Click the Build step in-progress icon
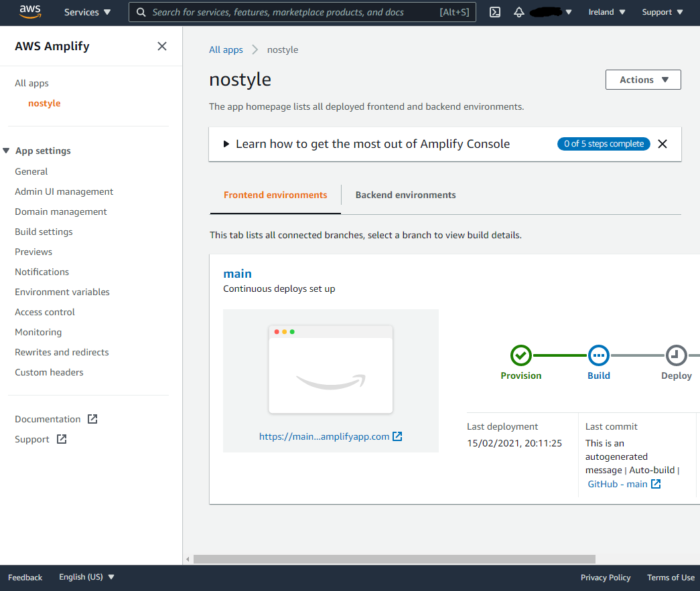 coord(599,355)
